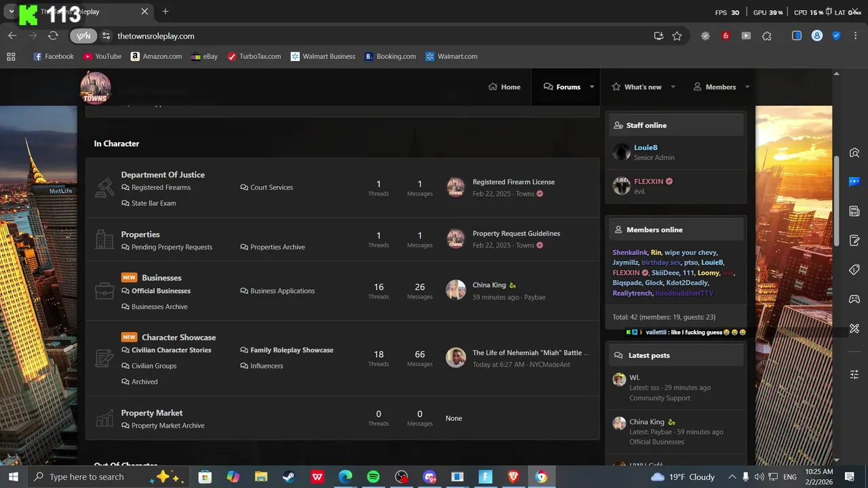The width and height of the screenshot is (868, 488).
Task: Expand the Members dropdown arrow
Action: tap(747, 87)
